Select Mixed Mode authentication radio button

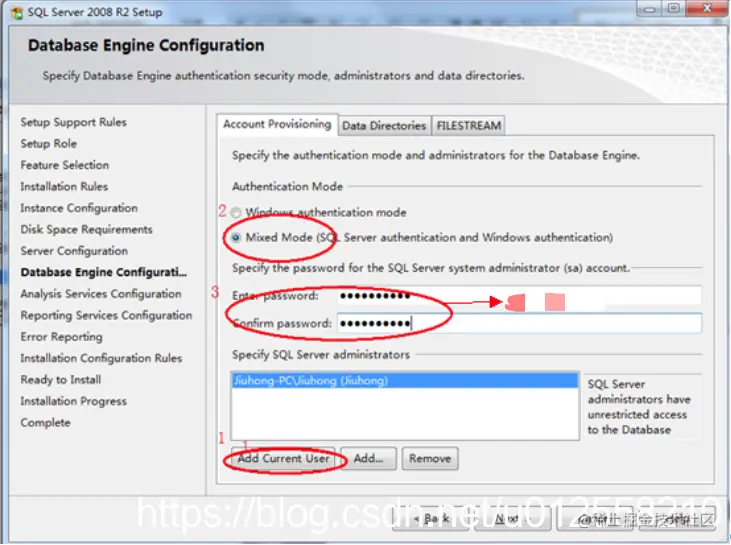point(236,238)
